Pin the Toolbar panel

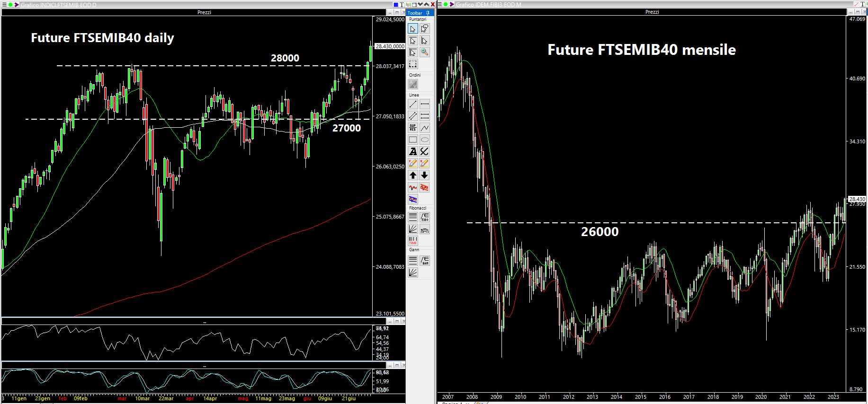tap(428, 13)
